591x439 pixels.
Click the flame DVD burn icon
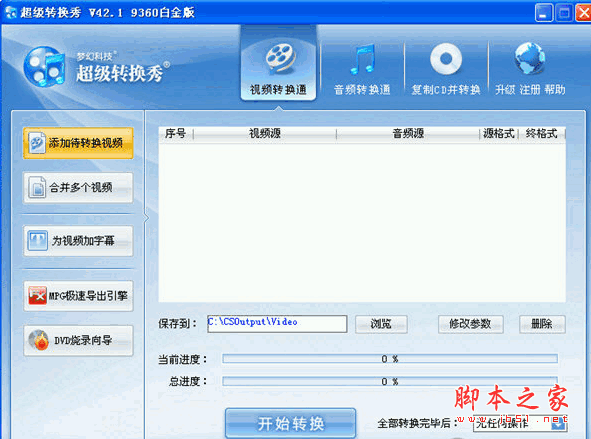point(38,340)
